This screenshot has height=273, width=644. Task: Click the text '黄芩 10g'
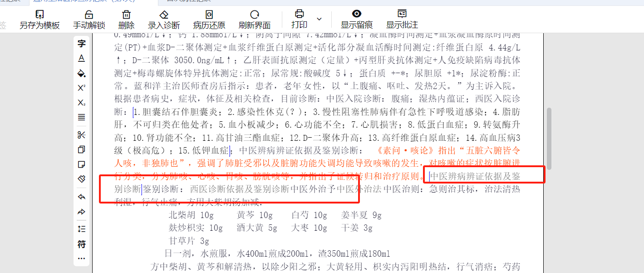coord(255,215)
